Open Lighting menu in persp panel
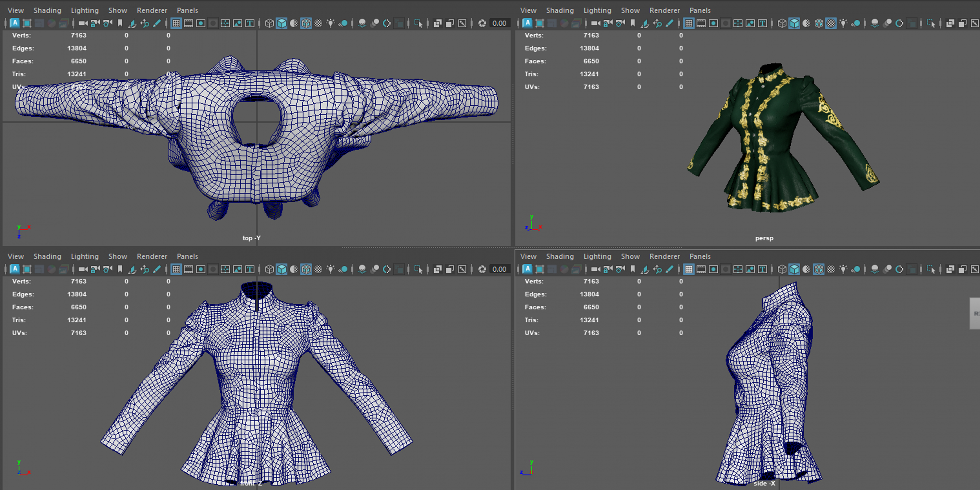This screenshot has height=490, width=980. (597, 10)
